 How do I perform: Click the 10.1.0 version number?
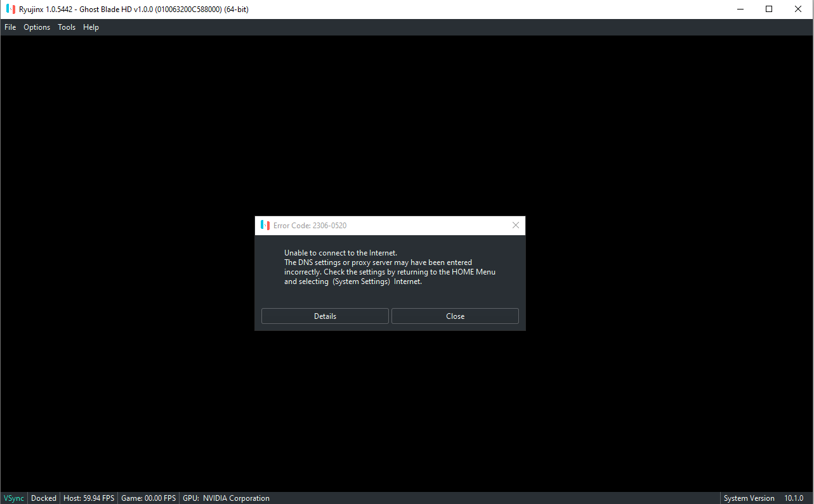pyautogui.click(x=794, y=498)
